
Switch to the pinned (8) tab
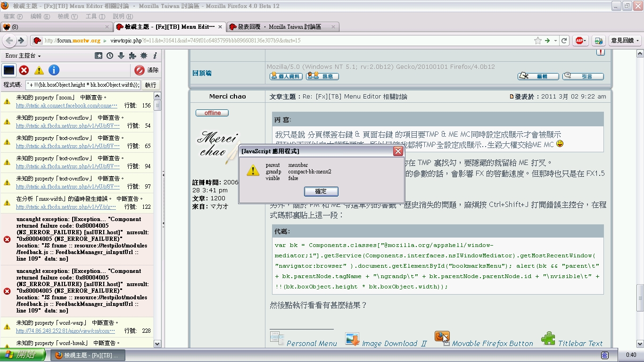57,27
